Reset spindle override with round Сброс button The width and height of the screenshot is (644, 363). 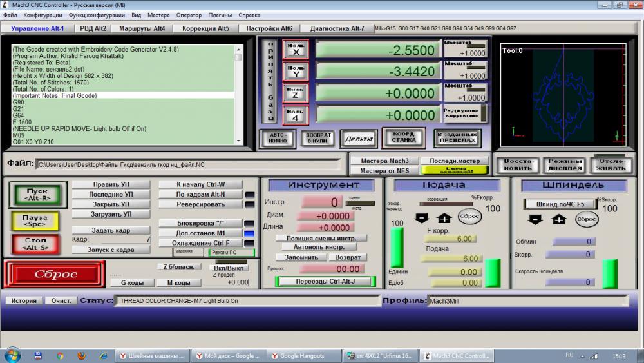coord(587,219)
